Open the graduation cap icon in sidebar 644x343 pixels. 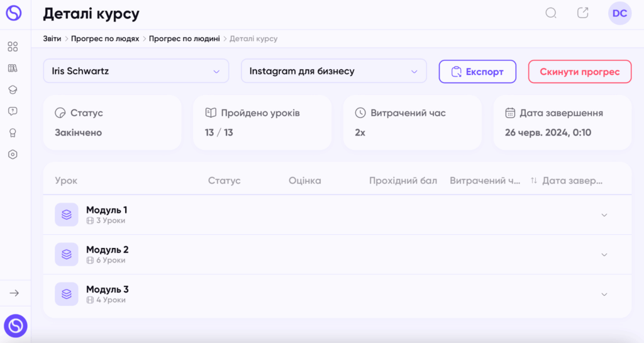click(x=13, y=89)
